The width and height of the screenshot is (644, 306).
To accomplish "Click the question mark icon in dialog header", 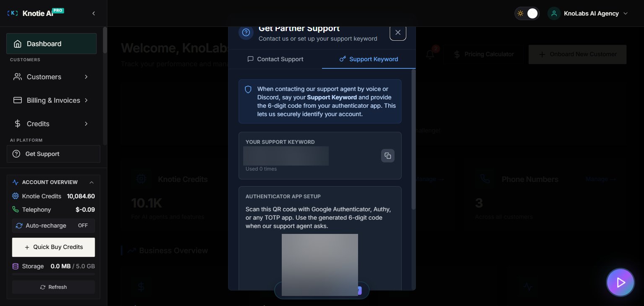I will (246, 32).
